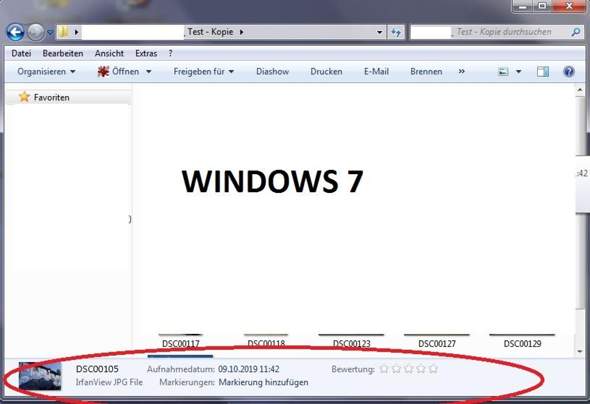Click Markierung hinzufügen field

(x=263, y=382)
